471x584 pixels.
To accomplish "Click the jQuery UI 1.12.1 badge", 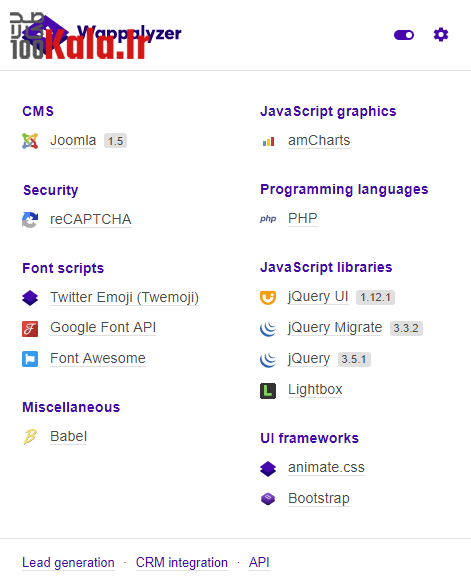I will tap(375, 297).
